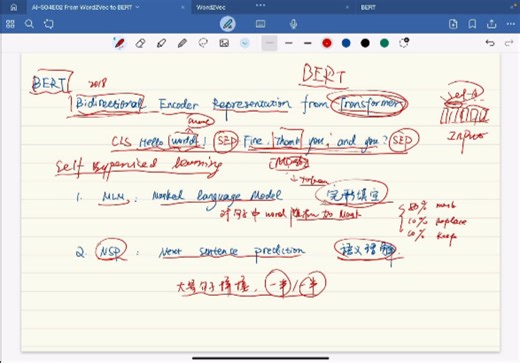Image resolution: width=520 pixels, height=363 pixels.
Task: Click the icon right of the search magnifier
Action: point(49,24)
